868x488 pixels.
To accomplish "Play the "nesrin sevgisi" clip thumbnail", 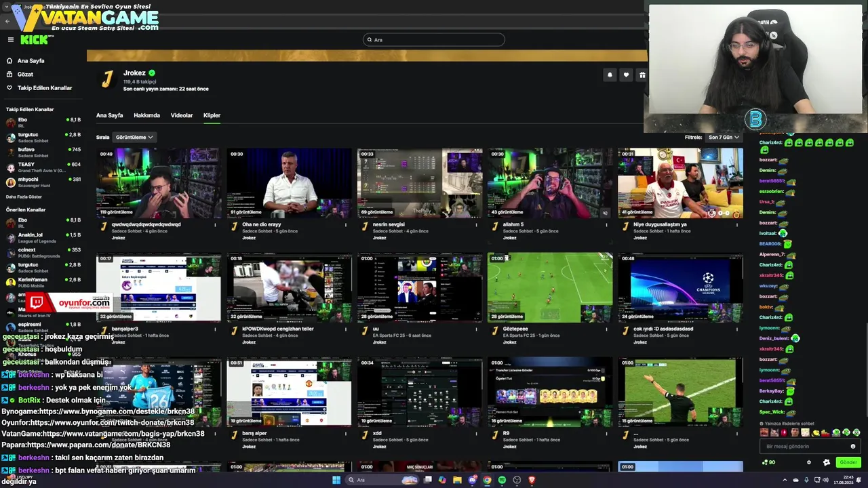I will click(x=419, y=183).
